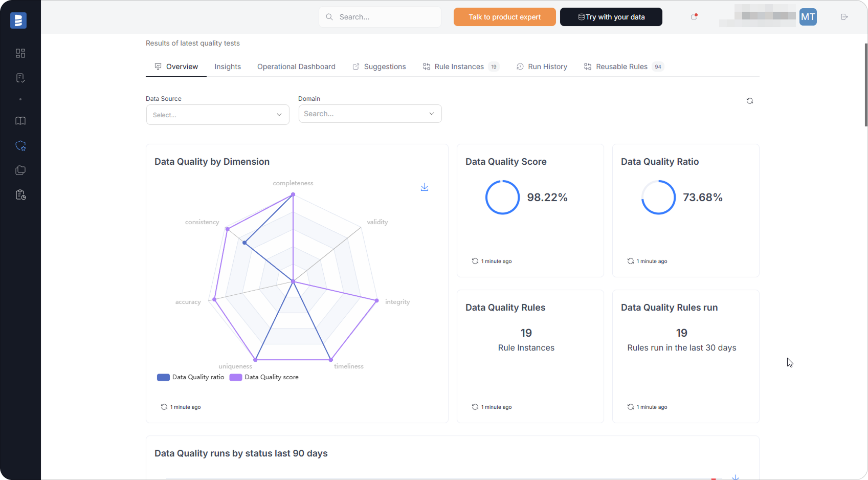The image size is (868, 480).
Task: Click the notifications icon with red dot
Action: [694, 17]
